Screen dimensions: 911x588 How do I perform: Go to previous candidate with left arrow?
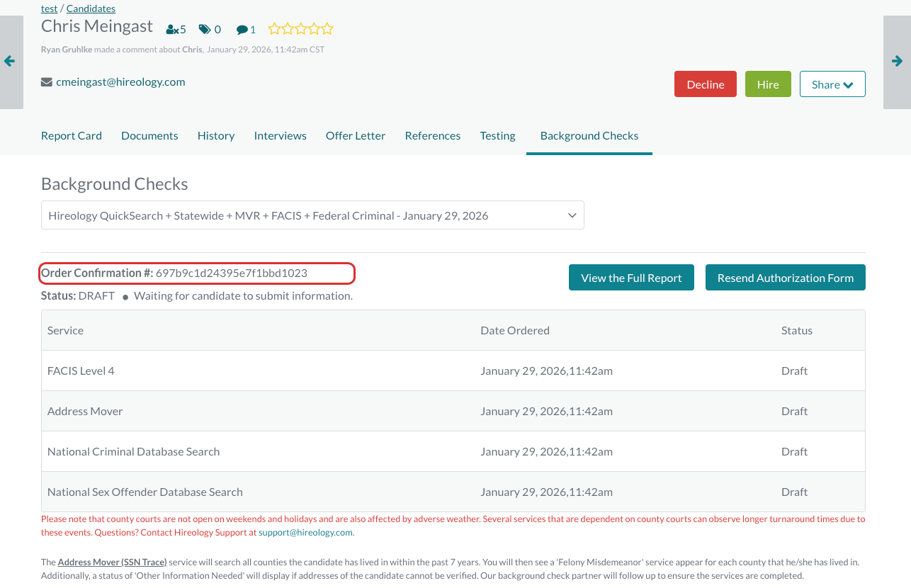point(10,62)
